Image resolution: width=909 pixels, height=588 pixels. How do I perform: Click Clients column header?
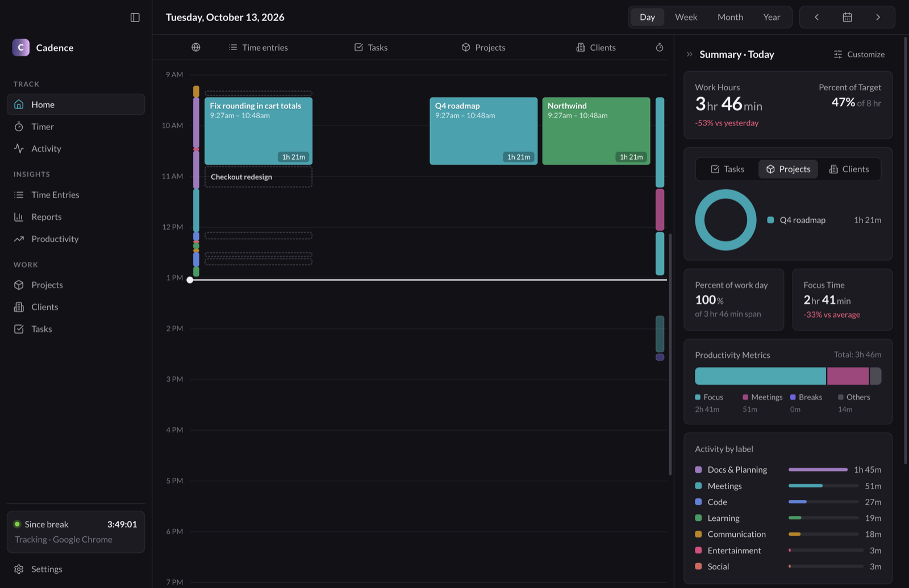pyautogui.click(x=595, y=47)
